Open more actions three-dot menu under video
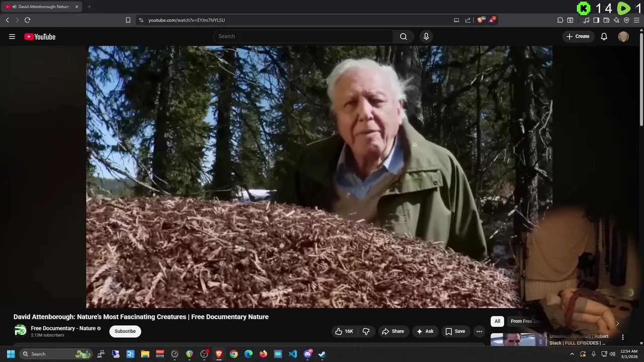The width and height of the screenshot is (644, 362). pos(479,331)
